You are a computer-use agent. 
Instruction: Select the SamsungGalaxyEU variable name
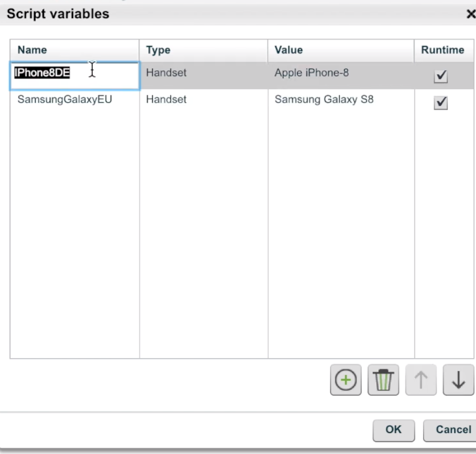click(x=65, y=100)
